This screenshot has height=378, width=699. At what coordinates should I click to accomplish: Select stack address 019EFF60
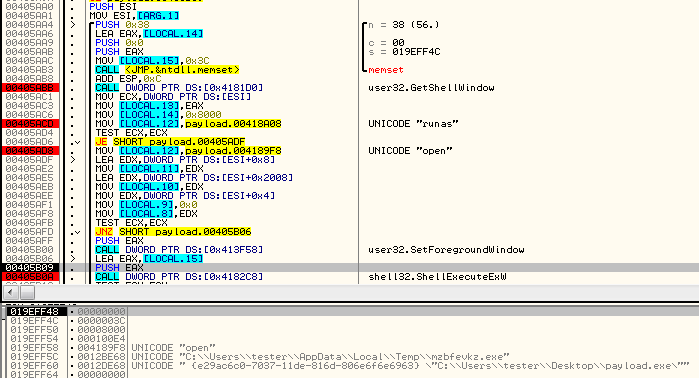coord(35,366)
